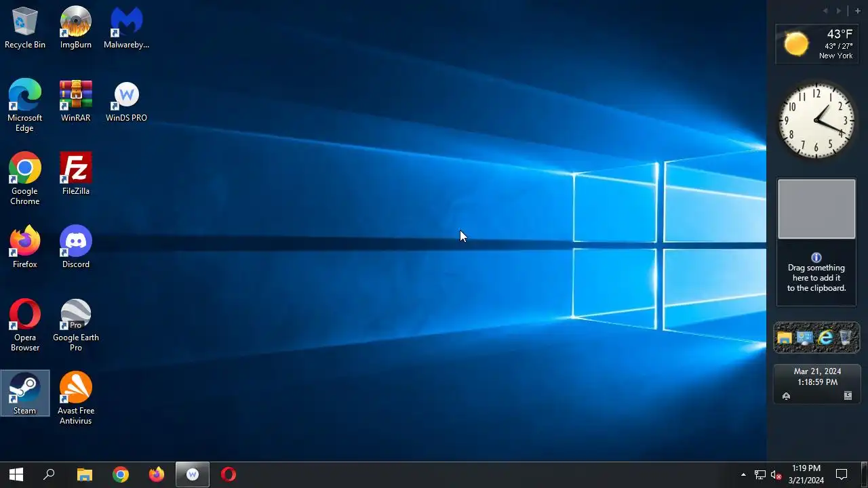Select the Malwarebytes desktop shortcut
868x488 pixels.
126,28
